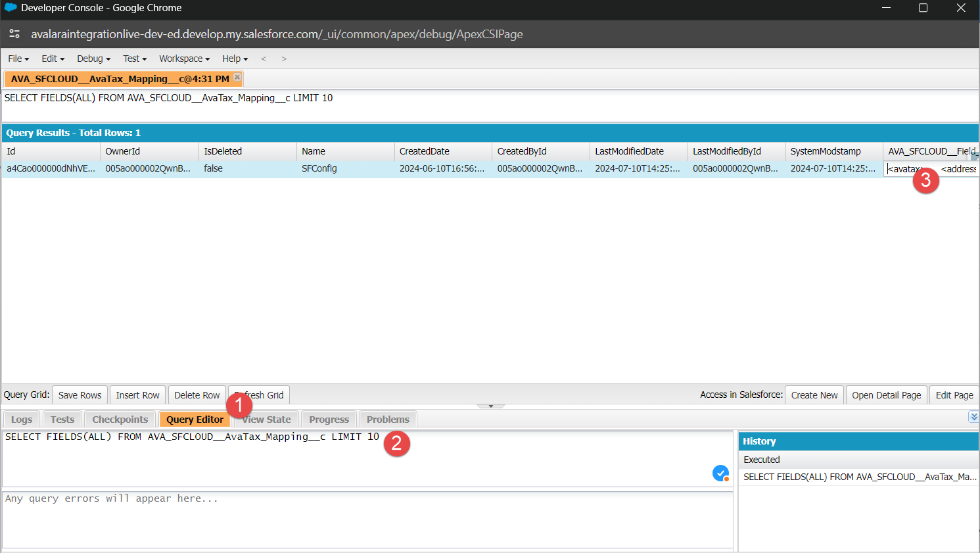The image size is (980, 553).
Task: Click the browser URL address field
Action: coord(277,34)
